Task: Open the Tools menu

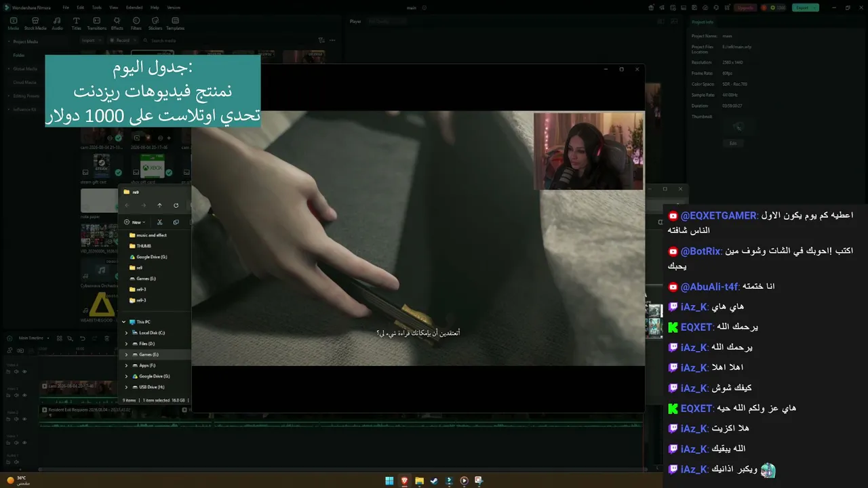Action: 96,7
